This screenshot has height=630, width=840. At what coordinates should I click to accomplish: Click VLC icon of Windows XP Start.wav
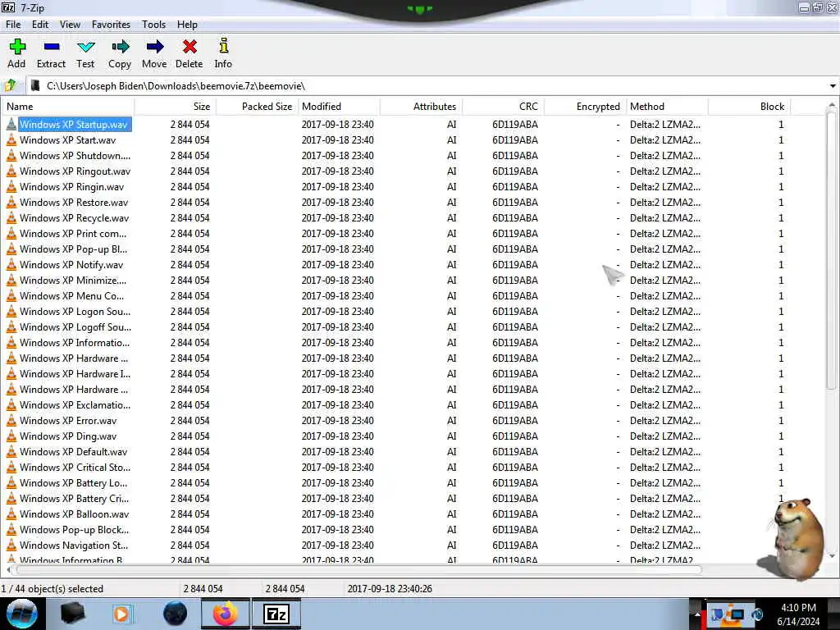pyautogui.click(x=11, y=139)
